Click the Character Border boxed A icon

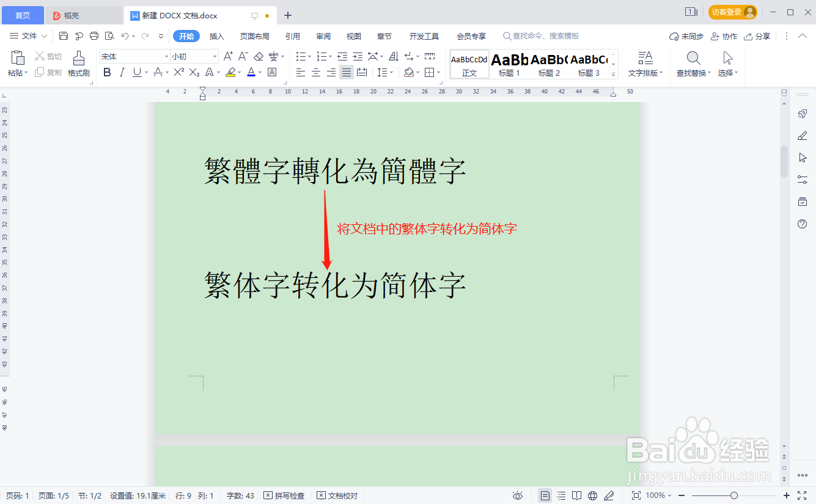272,72
